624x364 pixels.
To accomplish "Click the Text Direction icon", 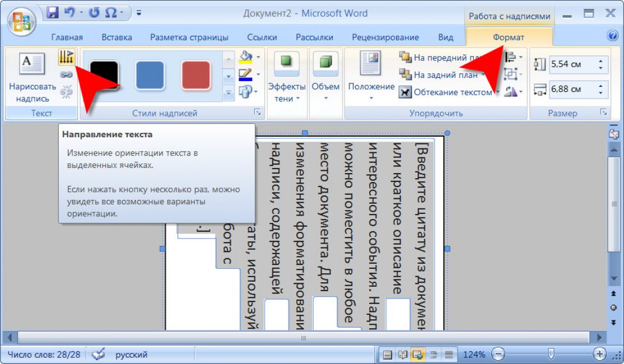I will (67, 57).
